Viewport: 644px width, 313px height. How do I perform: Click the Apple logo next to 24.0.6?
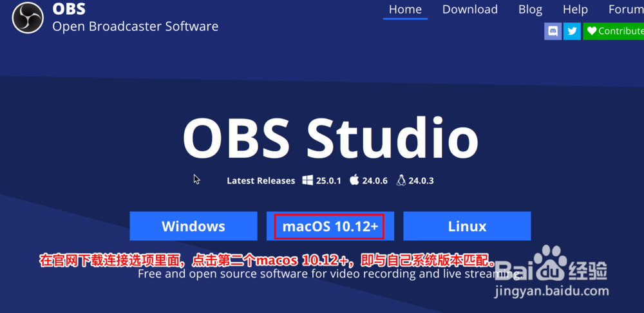(x=354, y=180)
